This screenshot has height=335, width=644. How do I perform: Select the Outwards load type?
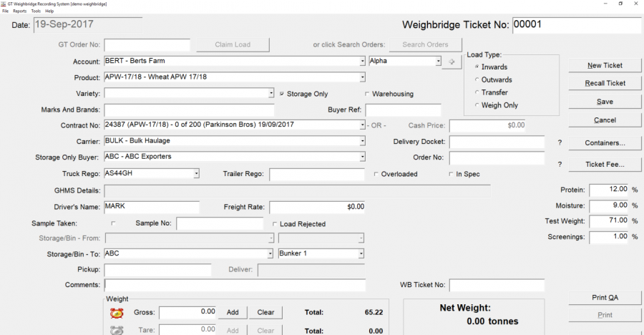(x=477, y=80)
